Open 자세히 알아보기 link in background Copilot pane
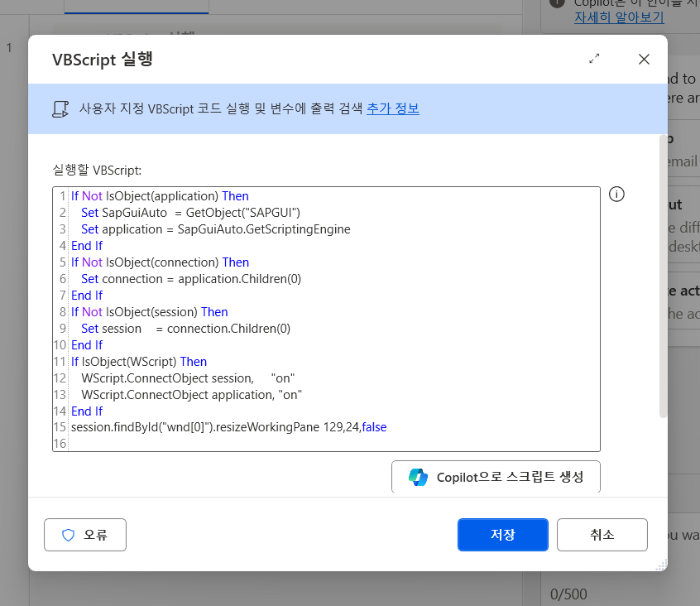This screenshot has width=700, height=606. pos(619,17)
